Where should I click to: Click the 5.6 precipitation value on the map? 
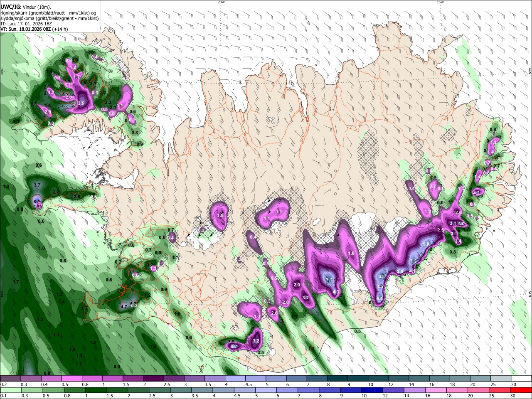point(400,271)
